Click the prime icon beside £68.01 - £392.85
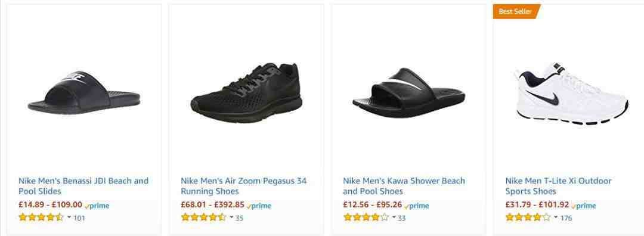Screen dimensions: 644x236 (259, 206)
